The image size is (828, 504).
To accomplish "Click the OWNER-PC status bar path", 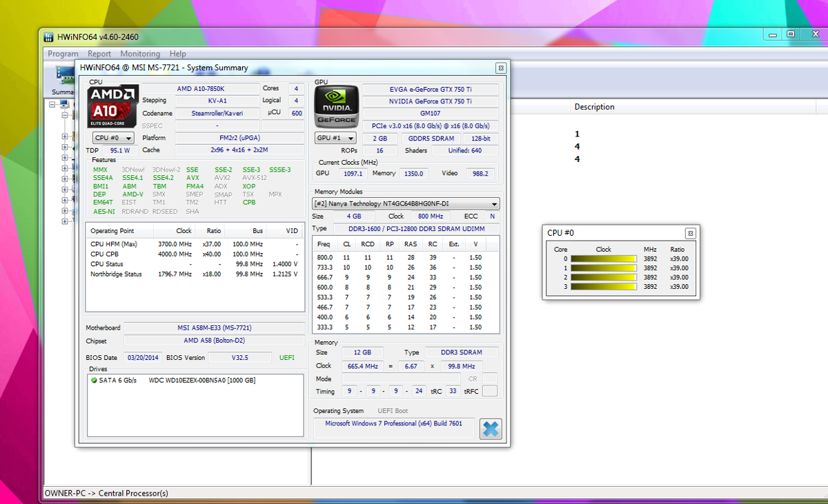I will pos(106,493).
